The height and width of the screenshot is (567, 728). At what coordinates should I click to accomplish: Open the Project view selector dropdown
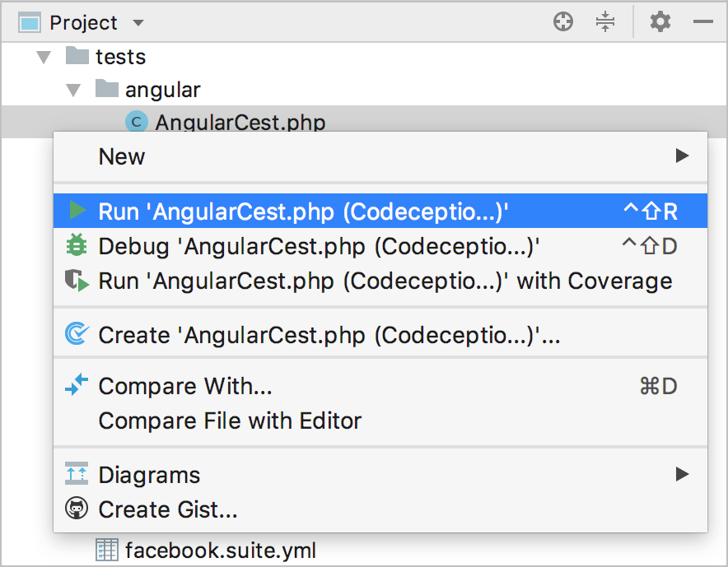pyautogui.click(x=137, y=23)
